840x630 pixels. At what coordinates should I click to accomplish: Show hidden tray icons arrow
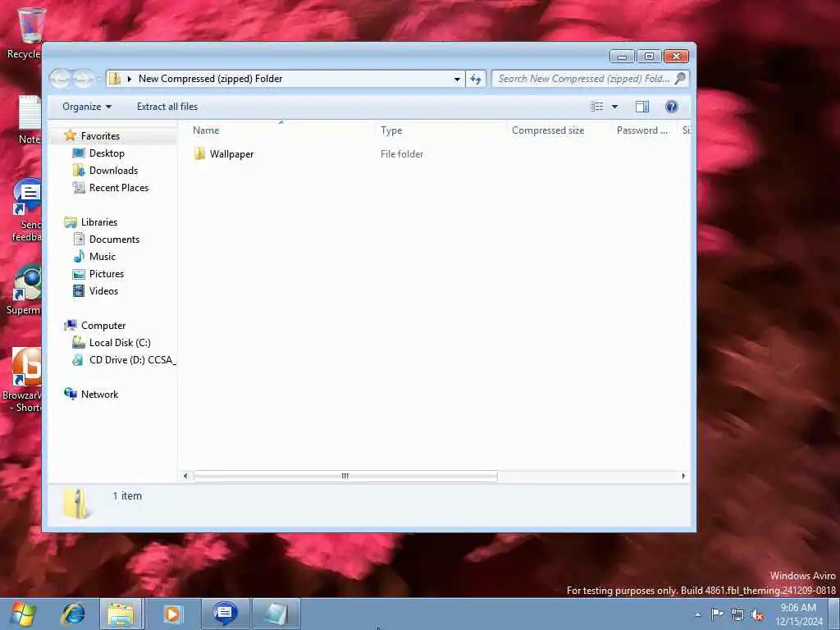(x=697, y=614)
